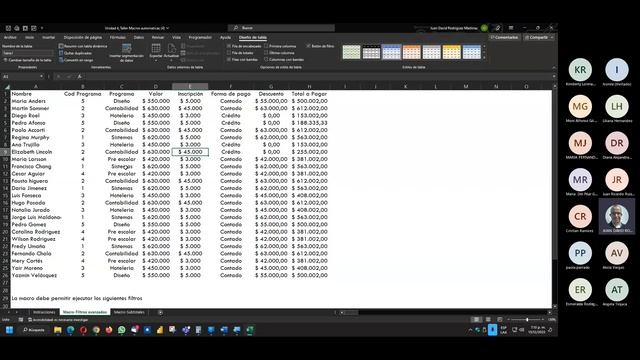Open the workbook title dropdown
The width and height of the screenshot is (640, 360).
point(168,28)
